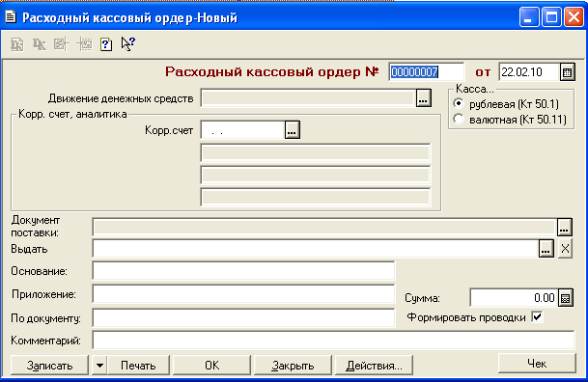Click the Корр.счет input field
Screen dimensions: 588x382
(x=243, y=130)
